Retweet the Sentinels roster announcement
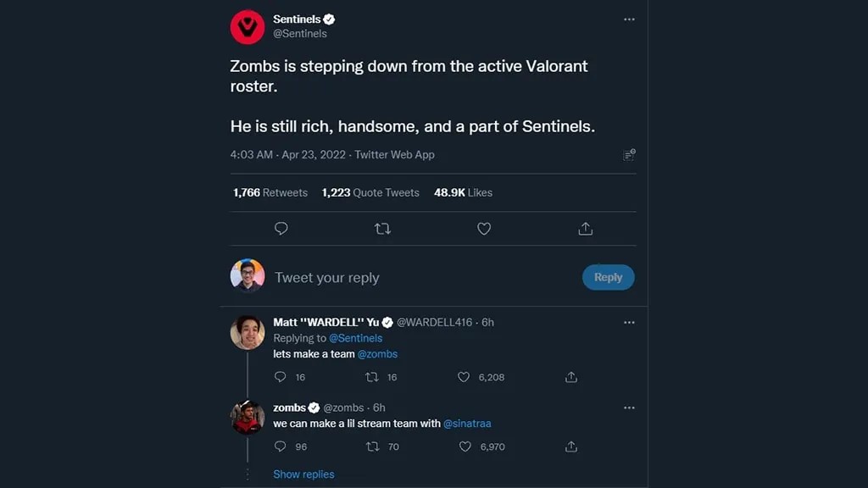Image resolution: width=868 pixels, height=488 pixels. click(382, 229)
